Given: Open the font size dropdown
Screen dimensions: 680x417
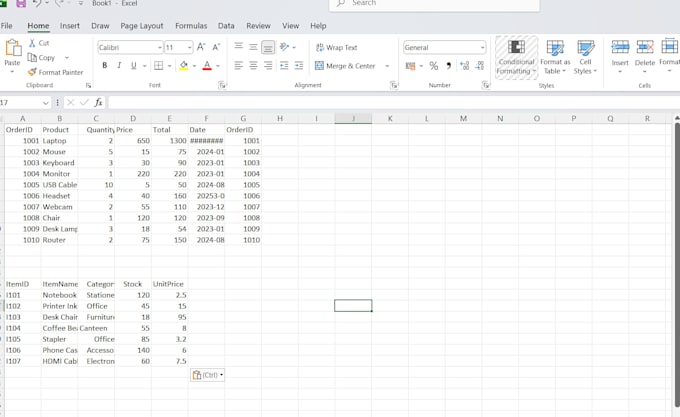Looking at the screenshot, I should click(190, 47).
